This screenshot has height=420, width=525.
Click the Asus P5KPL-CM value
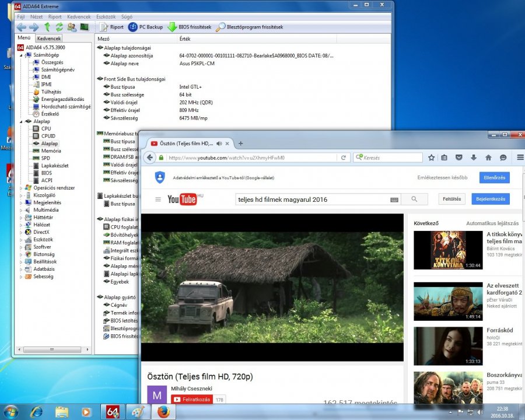197,64
